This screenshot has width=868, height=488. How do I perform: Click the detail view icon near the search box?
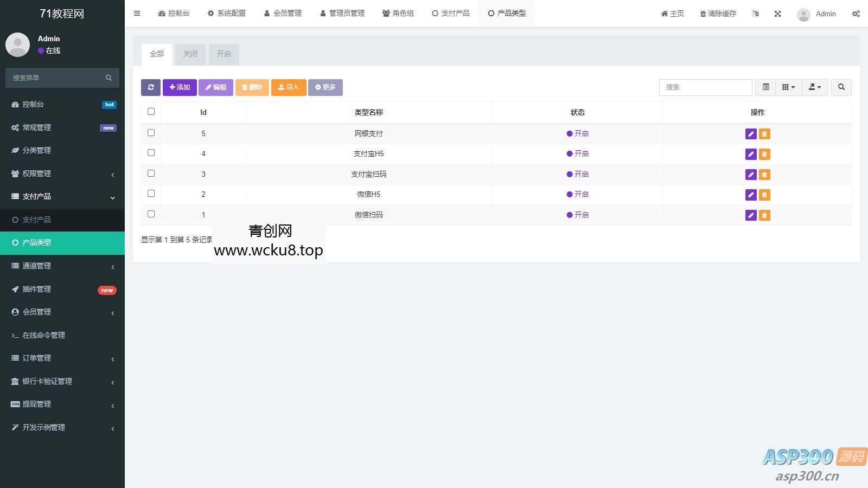click(x=765, y=87)
